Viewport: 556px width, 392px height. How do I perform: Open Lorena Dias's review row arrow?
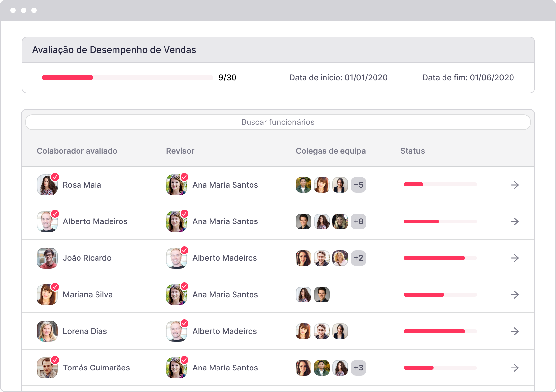[x=515, y=331]
